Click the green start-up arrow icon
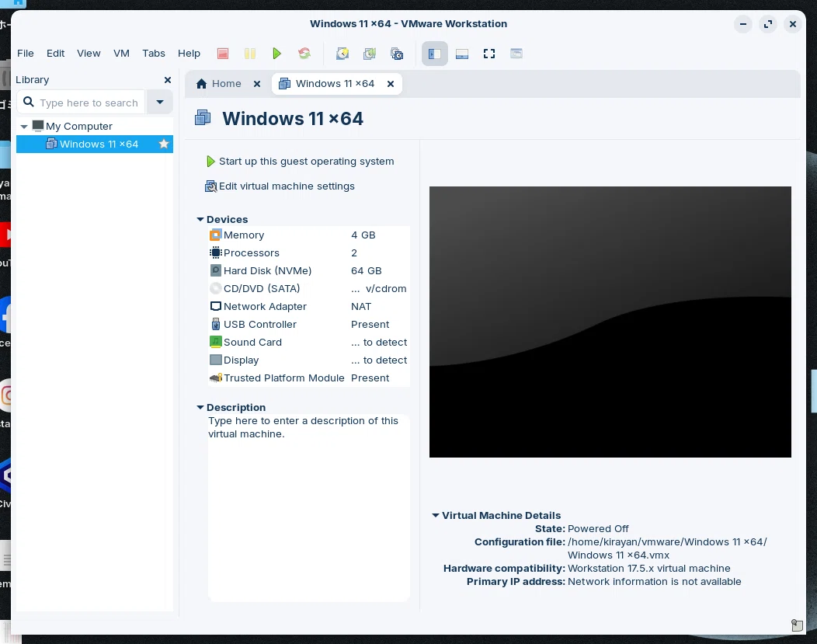Screen dimensions: 817x644 pyautogui.click(x=210, y=162)
